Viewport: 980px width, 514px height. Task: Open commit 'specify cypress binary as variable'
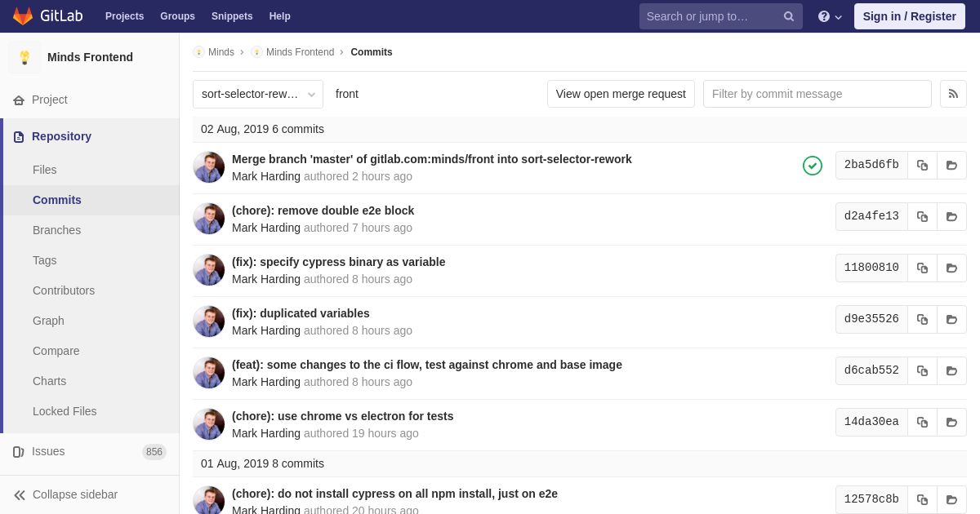coord(338,262)
